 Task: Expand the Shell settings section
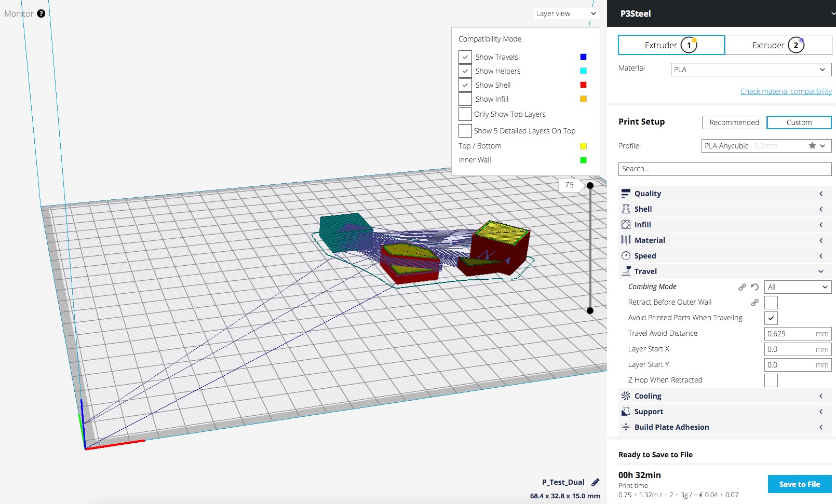pyautogui.click(x=725, y=209)
